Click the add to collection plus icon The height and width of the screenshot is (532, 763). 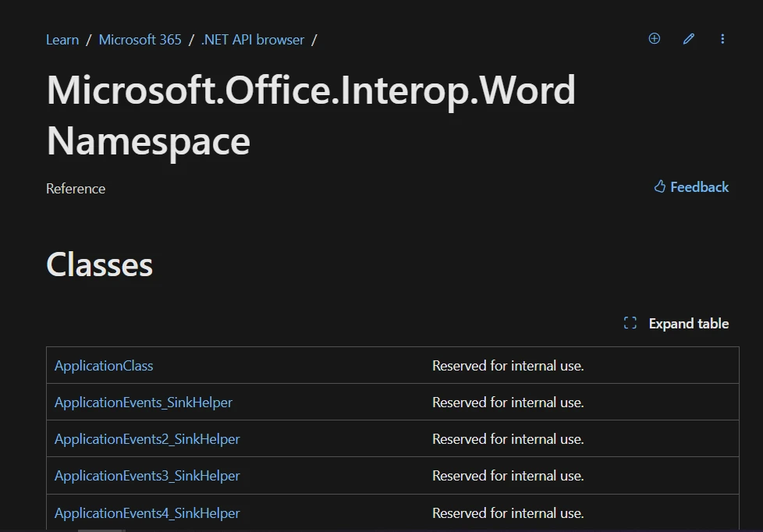coord(654,39)
